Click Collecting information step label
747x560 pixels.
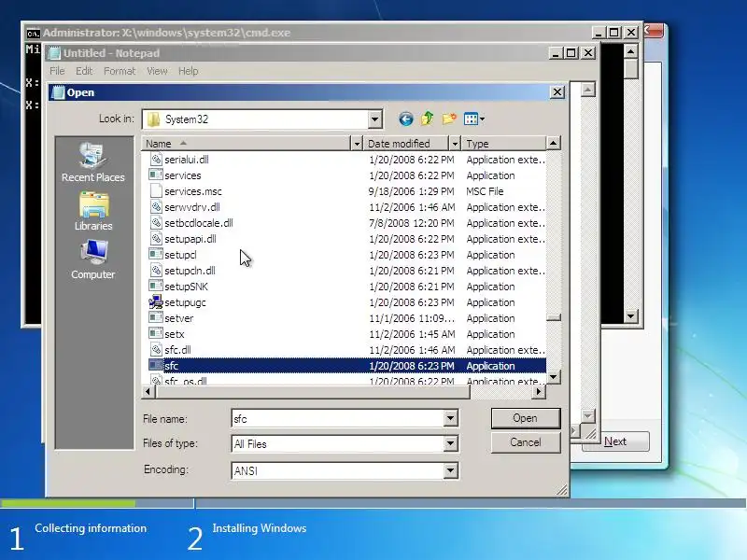coord(91,527)
